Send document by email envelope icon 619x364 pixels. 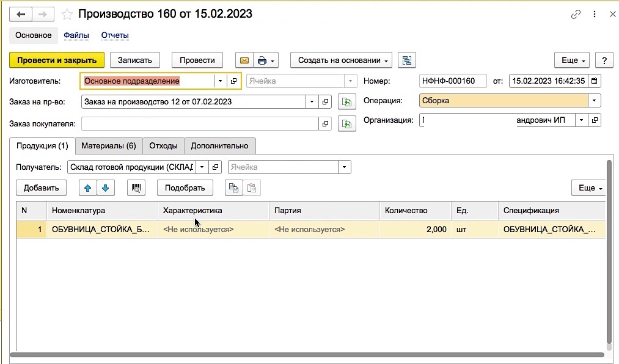click(244, 60)
